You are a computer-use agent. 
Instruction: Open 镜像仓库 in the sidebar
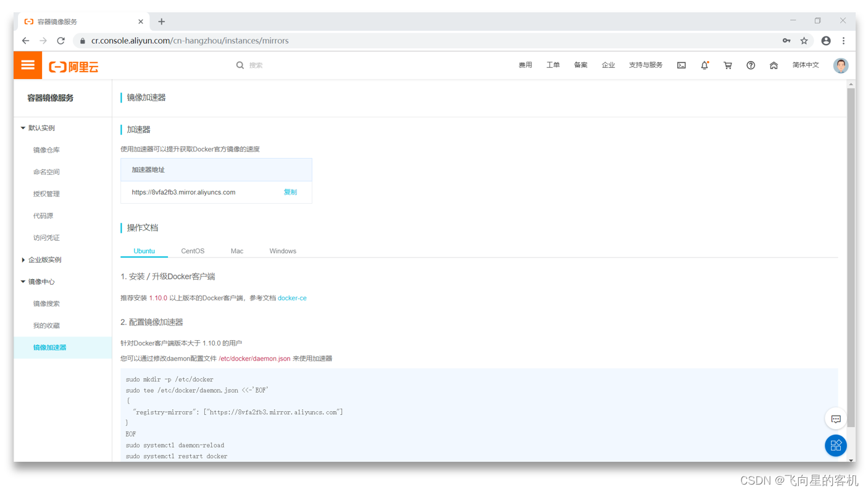[46, 150]
